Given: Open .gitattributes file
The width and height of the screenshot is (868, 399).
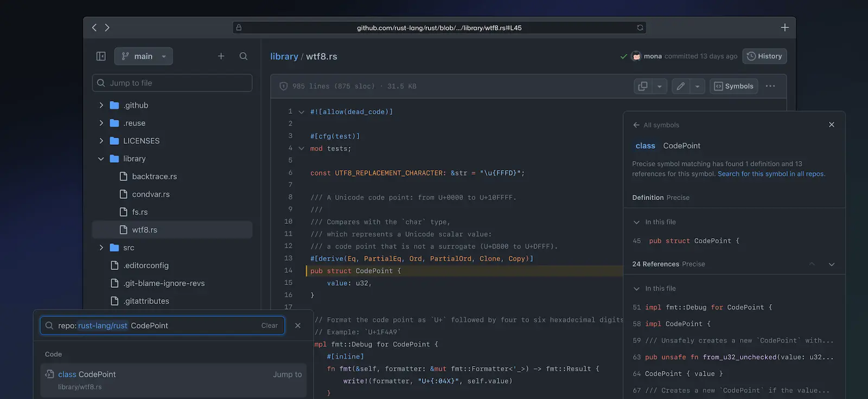Looking at the screenshot, I should coord(146,301).
